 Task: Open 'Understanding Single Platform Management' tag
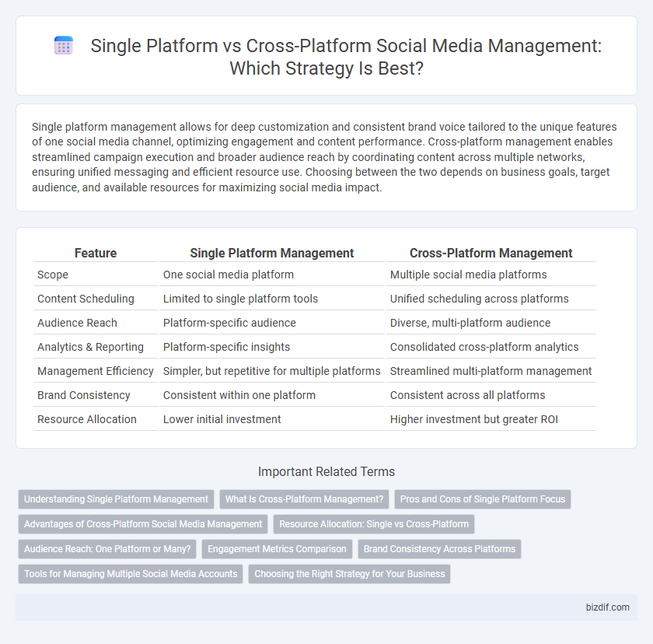coord(116,499)
